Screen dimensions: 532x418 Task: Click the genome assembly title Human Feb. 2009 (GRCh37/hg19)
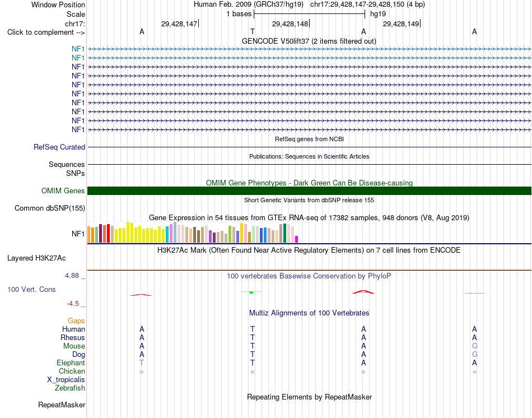[248, 4]
